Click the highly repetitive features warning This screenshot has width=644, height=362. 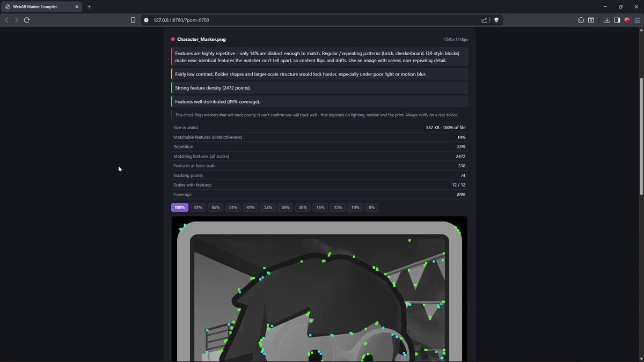[x=319, y=57]
